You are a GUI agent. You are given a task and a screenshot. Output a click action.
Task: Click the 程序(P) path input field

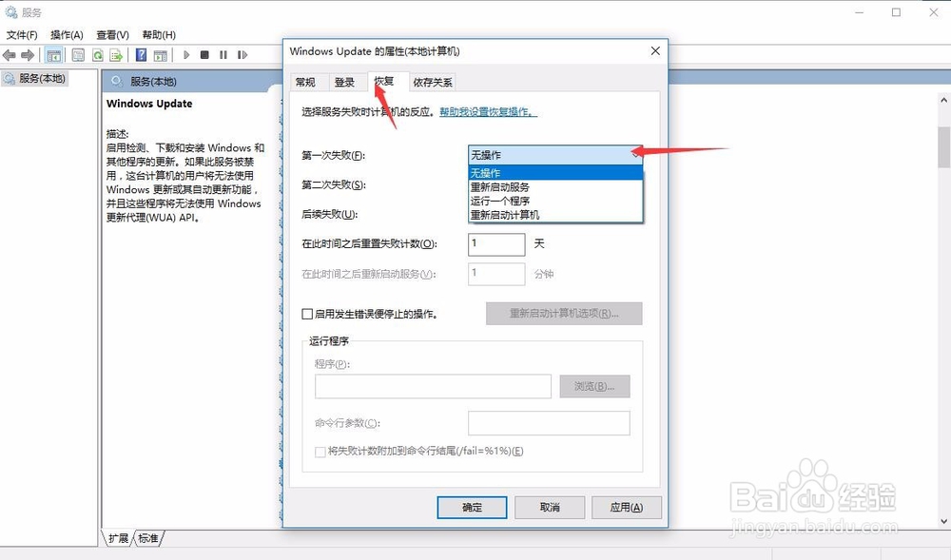[x=433, y=386]
